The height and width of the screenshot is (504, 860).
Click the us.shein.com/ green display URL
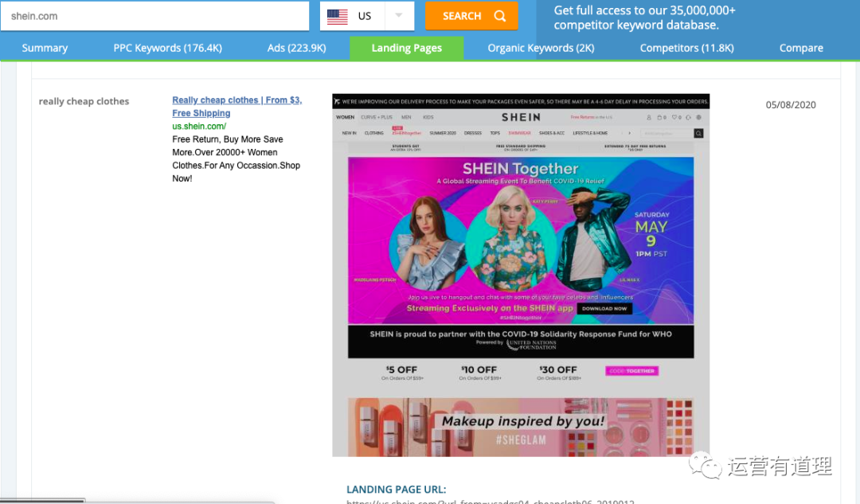tap(199, 126)
